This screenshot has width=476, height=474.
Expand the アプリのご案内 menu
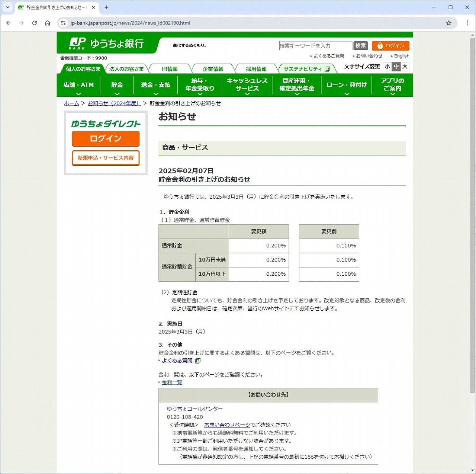pyautogui.click(x=392, y=85)
